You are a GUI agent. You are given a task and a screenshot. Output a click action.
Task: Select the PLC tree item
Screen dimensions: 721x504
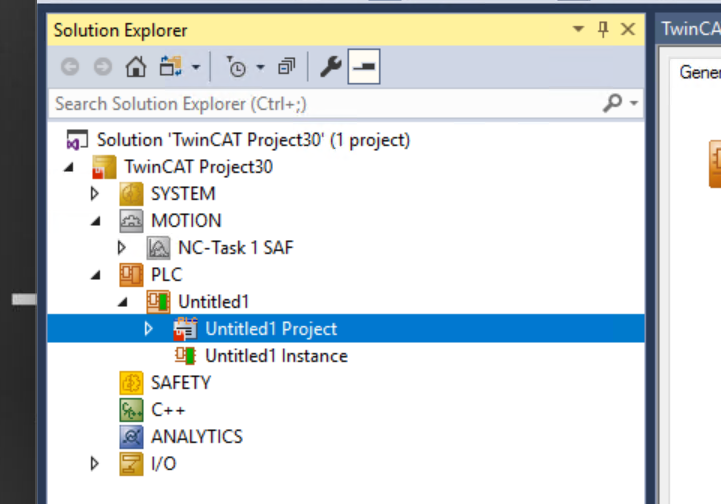pyautogui.click(x=166, y=275)
